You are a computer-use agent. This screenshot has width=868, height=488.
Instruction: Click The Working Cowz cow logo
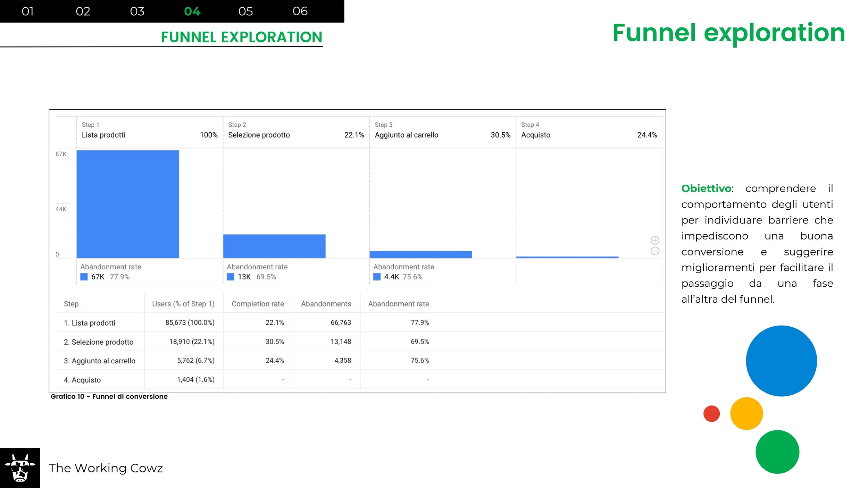pos(20,468)
